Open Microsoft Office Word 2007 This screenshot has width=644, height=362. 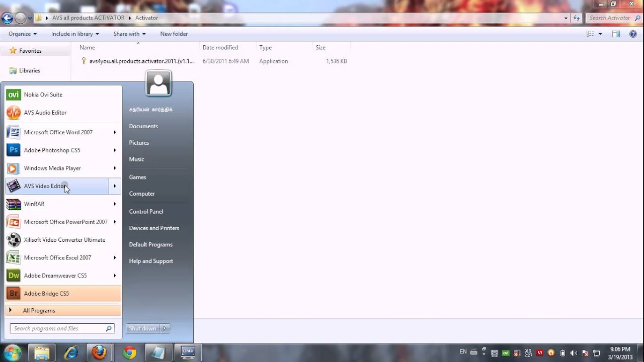pyautogui.click(x=57, y=132)
